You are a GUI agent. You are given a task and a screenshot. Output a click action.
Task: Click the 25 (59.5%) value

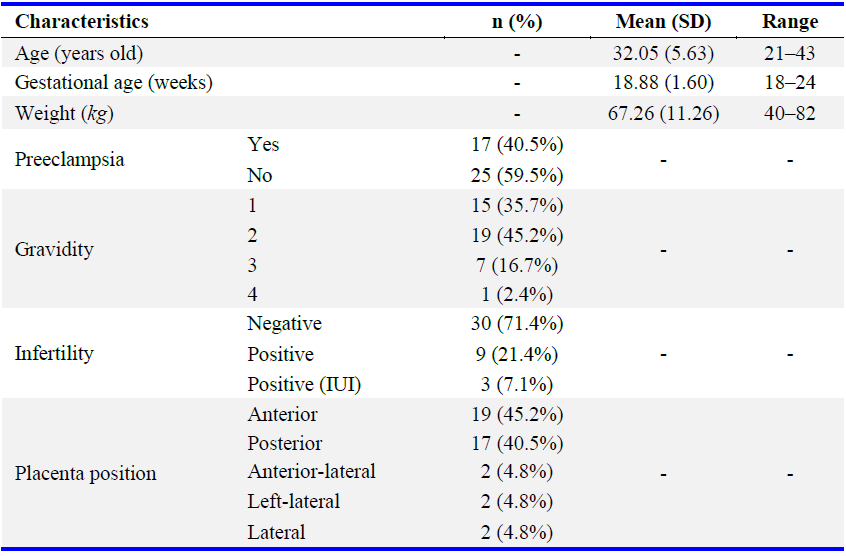pyautogui.click(x=517, y=175)
